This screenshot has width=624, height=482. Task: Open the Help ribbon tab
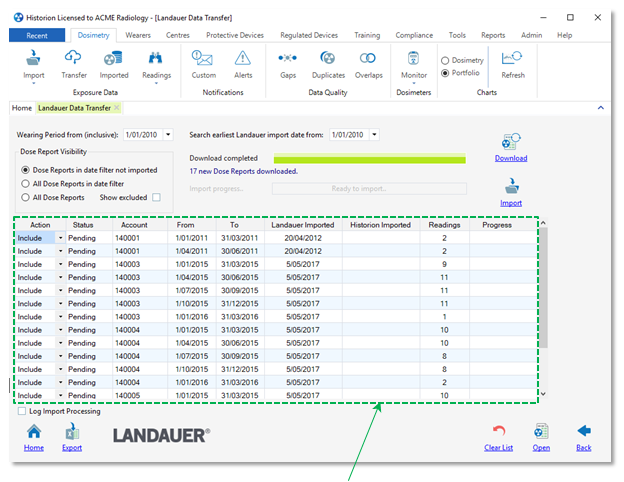click(565, 35)
